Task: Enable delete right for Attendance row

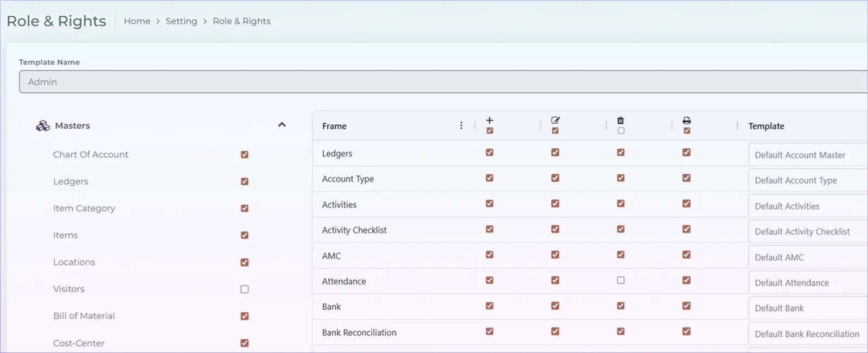Action: coord(621,280)
